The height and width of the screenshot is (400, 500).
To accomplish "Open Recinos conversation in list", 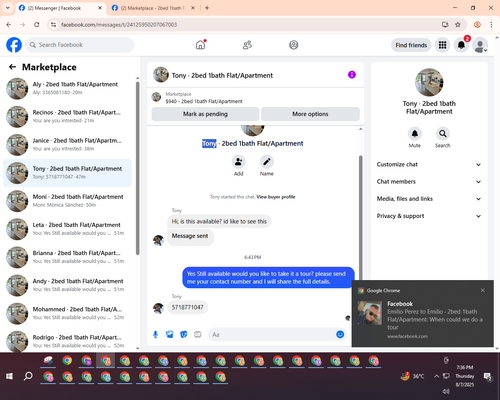I will pos(68,117).
